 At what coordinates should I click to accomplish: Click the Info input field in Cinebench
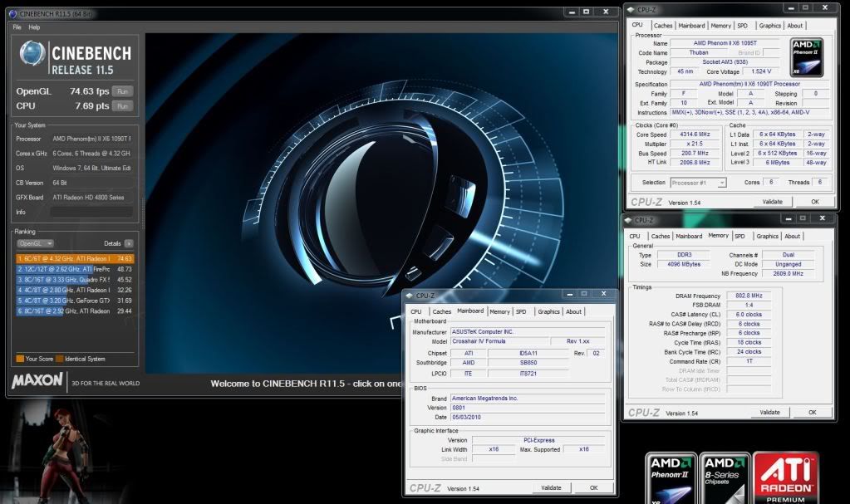(x=91, y=212)
